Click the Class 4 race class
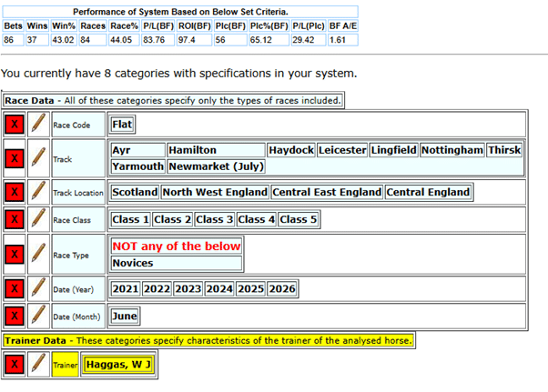The height and width of the screenshot is (392, 548). click(256, 219)
